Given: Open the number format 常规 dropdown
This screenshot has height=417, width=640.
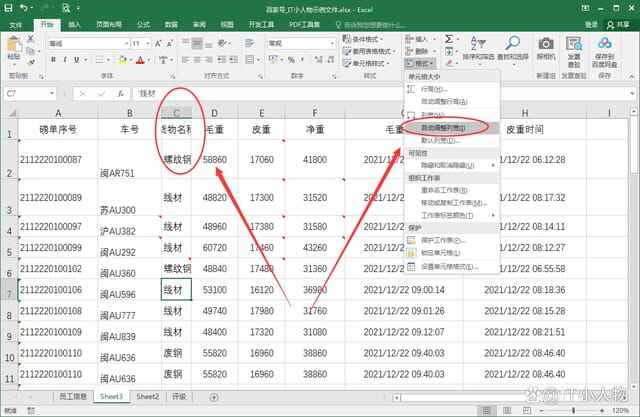Looking at the screenshot, I should pos(333,43).
